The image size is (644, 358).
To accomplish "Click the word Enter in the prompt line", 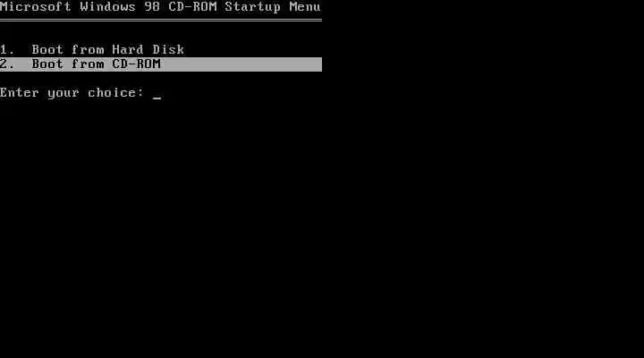I will coord(20,92).
